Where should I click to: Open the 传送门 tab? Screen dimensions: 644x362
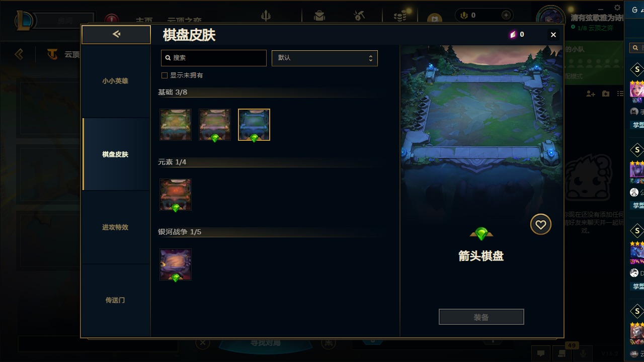click(x=116, y=300)
